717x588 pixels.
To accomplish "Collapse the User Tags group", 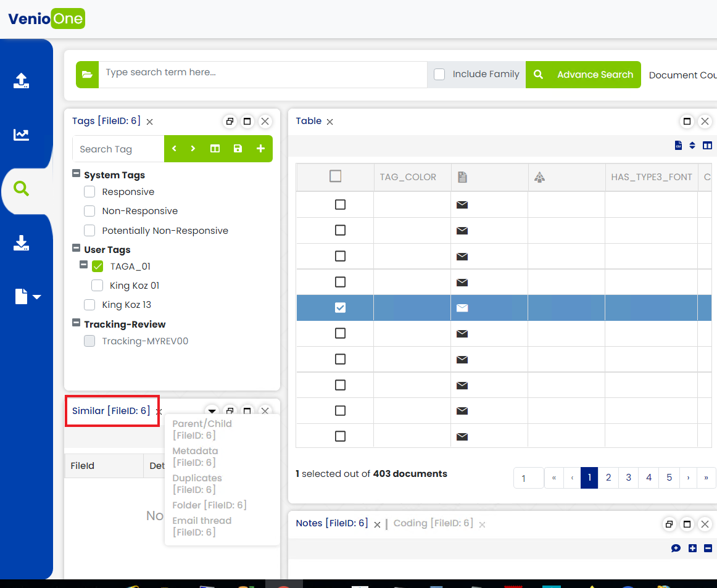I will tap(77, 248).
